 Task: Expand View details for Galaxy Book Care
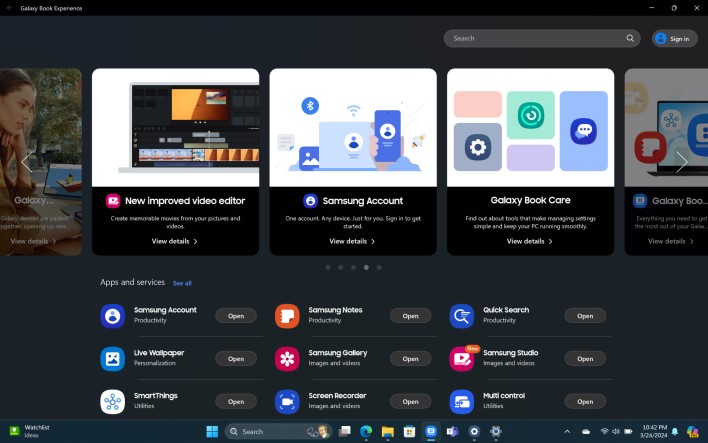coord(530,241)
